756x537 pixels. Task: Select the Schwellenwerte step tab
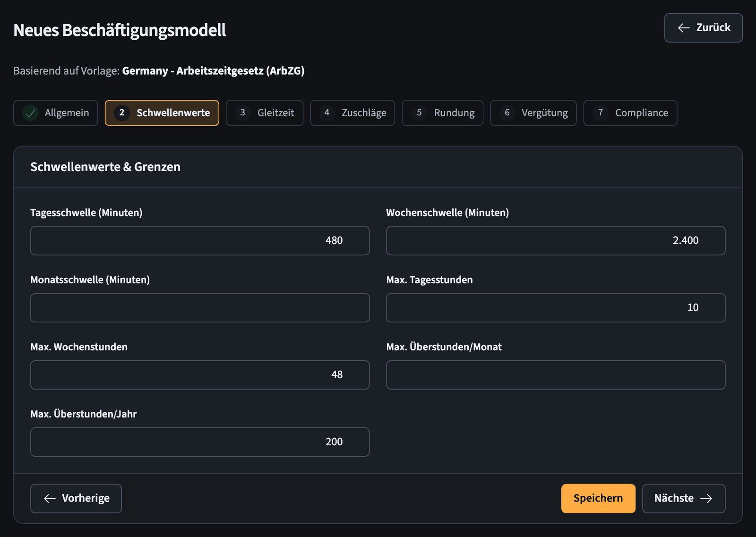[162, 113]
